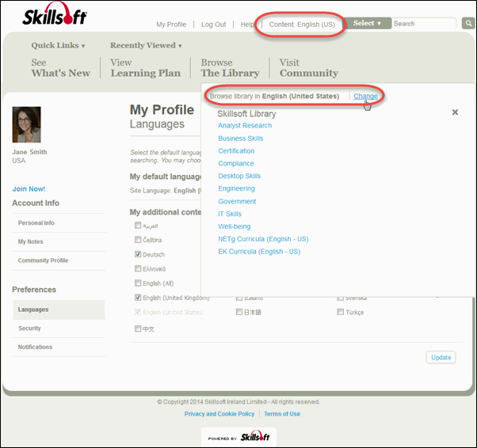Open the Business Skills library category

tap(240, 139)
